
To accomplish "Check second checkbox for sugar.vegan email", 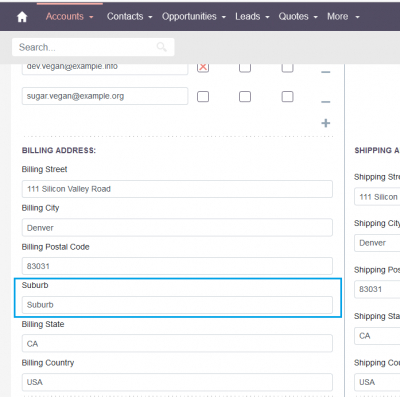I will 245,97.
